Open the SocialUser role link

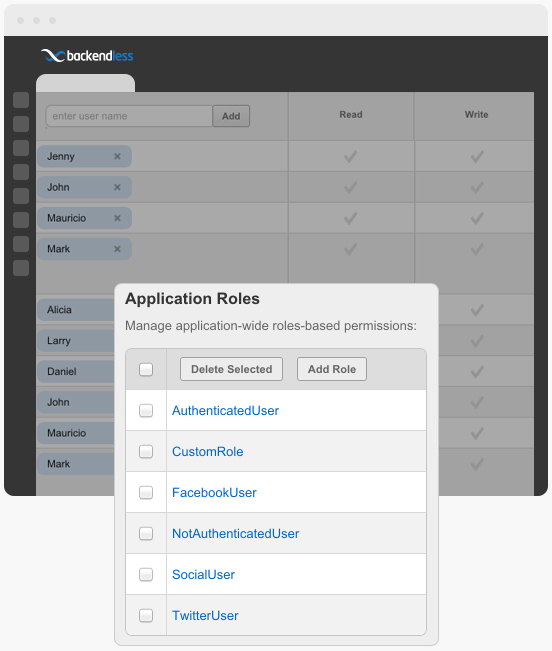coord(203,575)
